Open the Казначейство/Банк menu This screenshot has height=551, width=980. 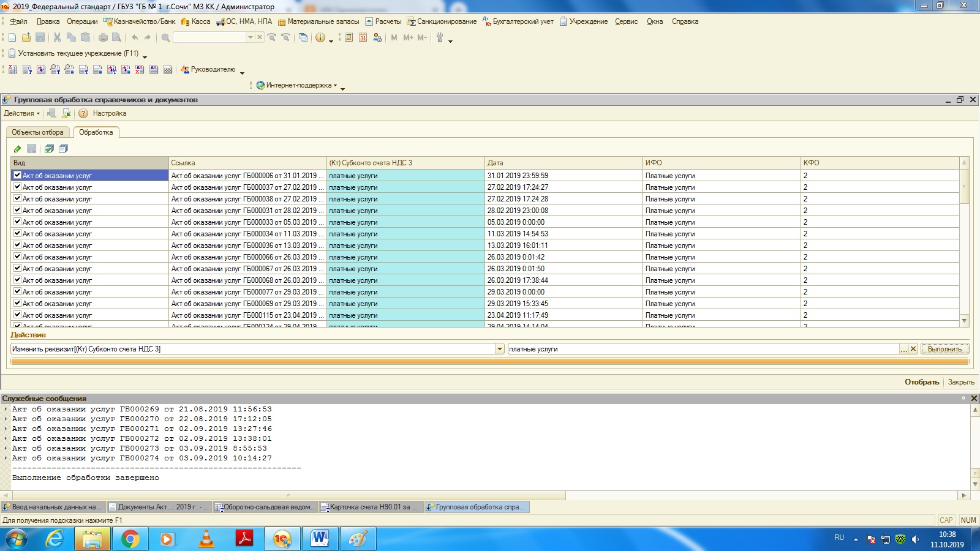[x=140, y=21]
